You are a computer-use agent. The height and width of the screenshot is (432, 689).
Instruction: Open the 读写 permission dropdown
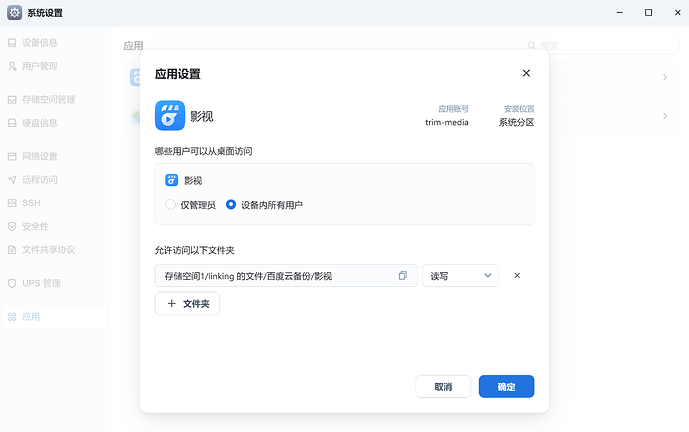coord(460,276)
